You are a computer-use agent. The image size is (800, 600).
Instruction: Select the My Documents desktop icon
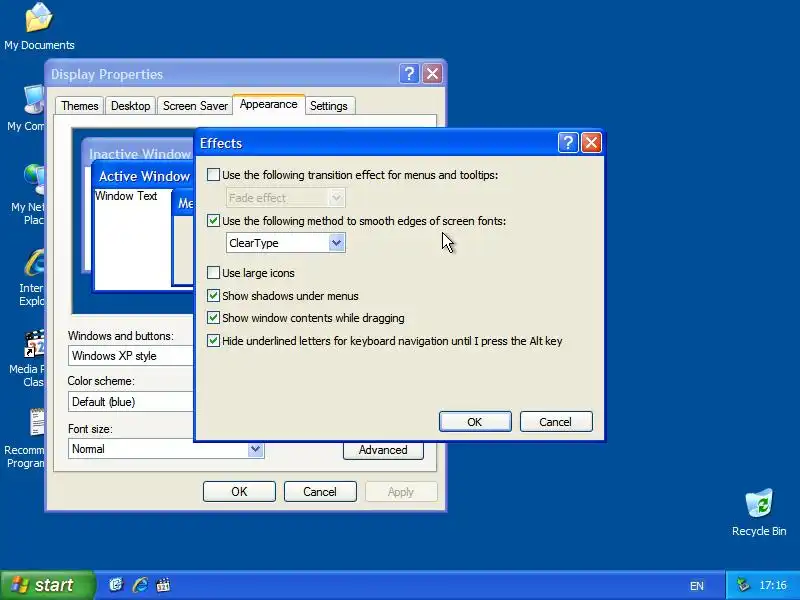tap(39, 27)
